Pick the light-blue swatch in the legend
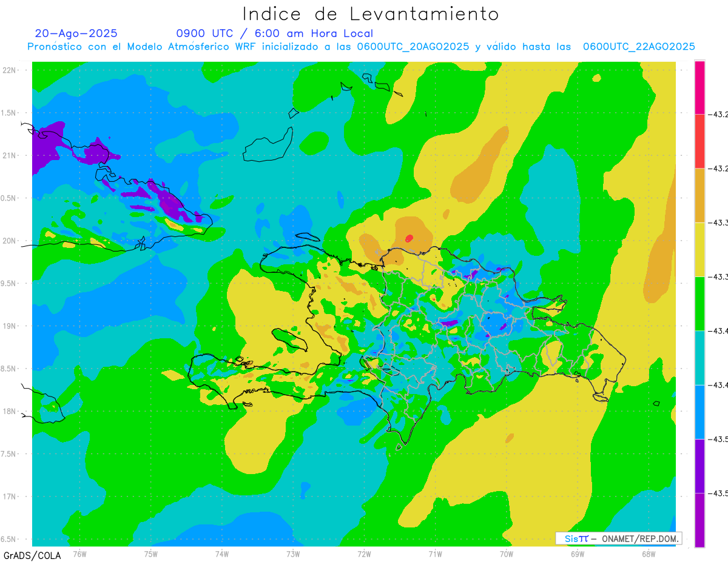The image size is (728, 562). pos(699,412)
